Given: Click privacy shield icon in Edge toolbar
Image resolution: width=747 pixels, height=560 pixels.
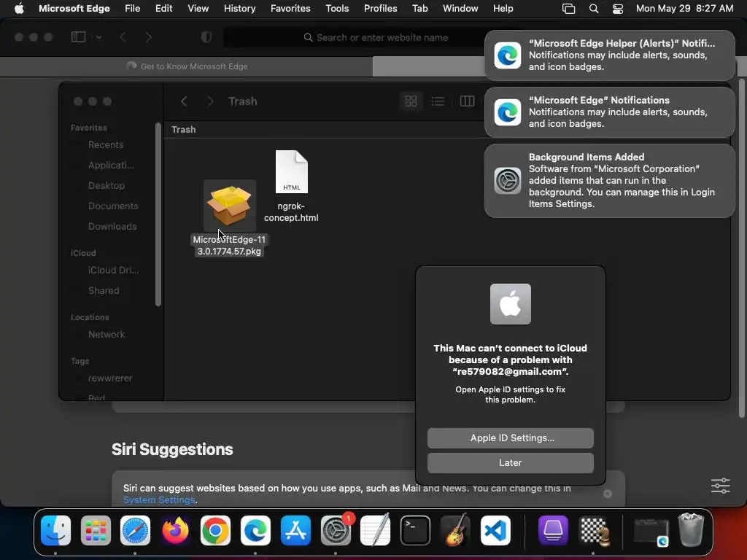Looking at the screenshot, I should coord(206,37).
